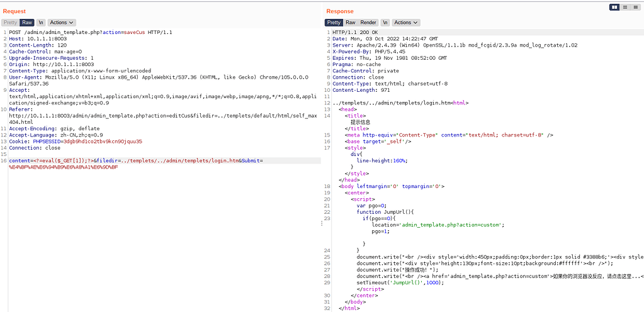Click the Host: 10.1.1.1:8003 header
This screenshot has height=312, width=644.
[x=38, y=38]
